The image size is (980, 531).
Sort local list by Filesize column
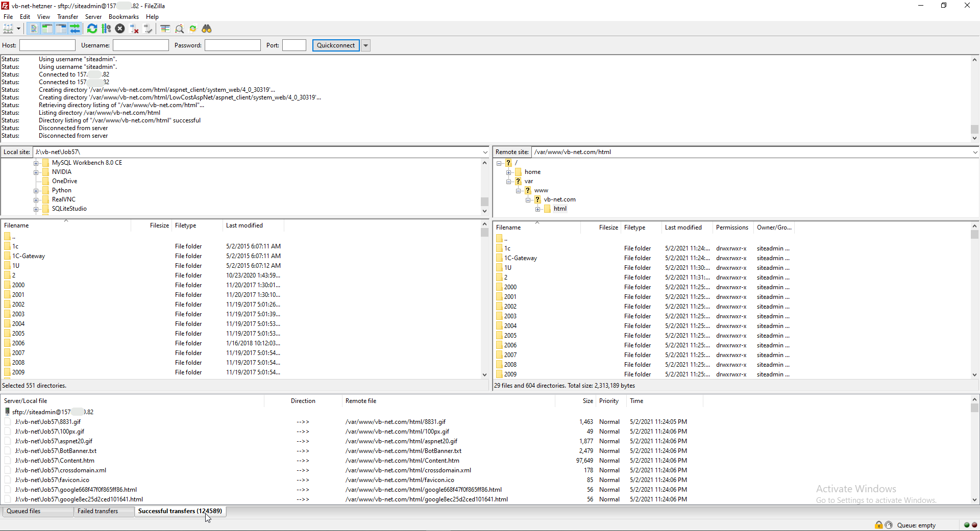pyautogui.click(x=151, y=225)
